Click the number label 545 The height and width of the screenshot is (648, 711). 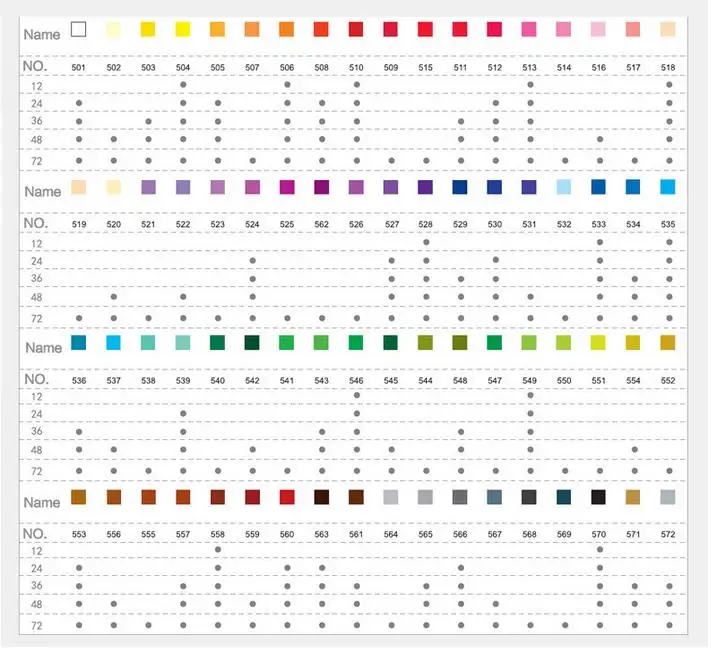coord(390,380)
